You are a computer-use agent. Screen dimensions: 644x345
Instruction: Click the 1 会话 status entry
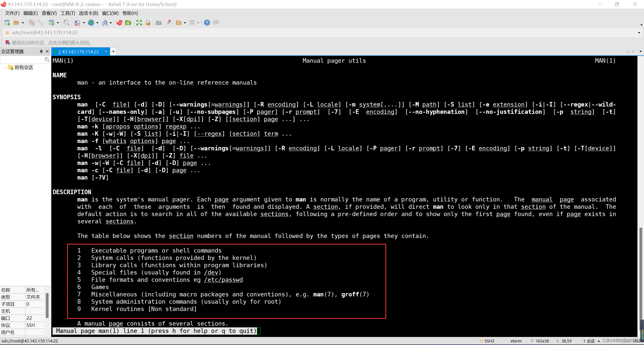click(x=589, y=341)
